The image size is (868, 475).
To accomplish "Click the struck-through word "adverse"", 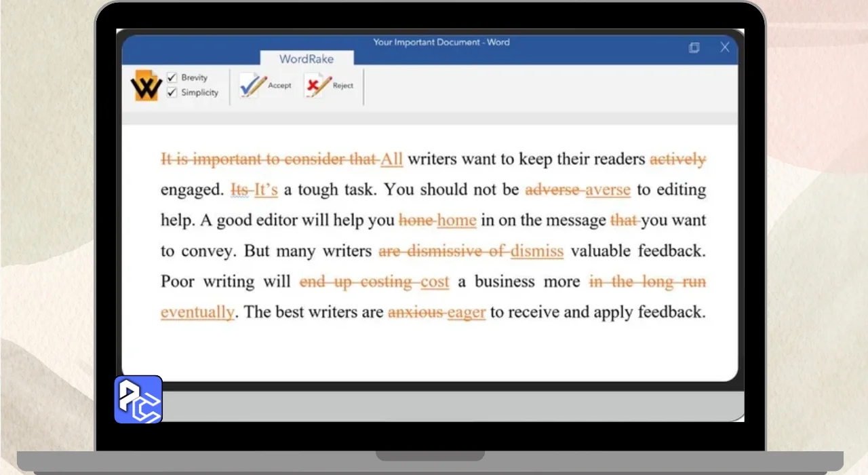I will (553, 190).
